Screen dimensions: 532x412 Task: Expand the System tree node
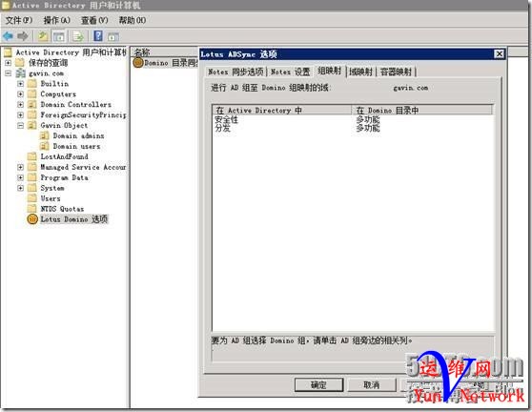point(20,188)
